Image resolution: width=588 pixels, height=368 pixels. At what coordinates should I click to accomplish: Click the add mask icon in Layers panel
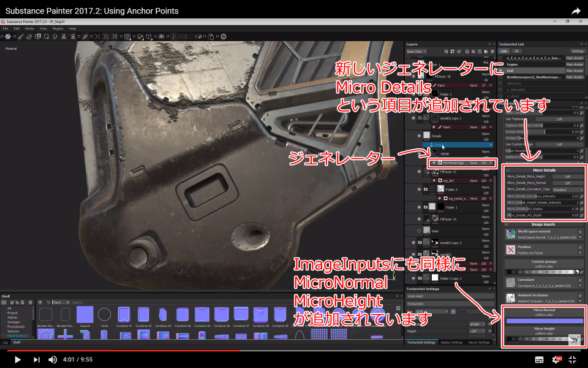tap(453, 52)
